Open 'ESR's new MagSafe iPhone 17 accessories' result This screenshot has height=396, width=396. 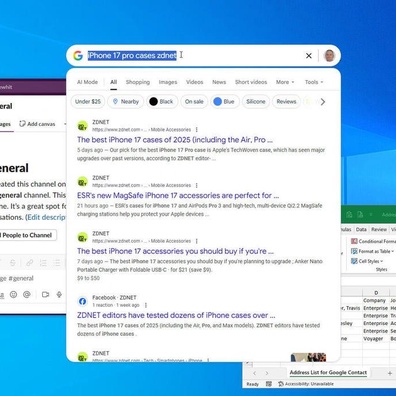click(178, 195)
